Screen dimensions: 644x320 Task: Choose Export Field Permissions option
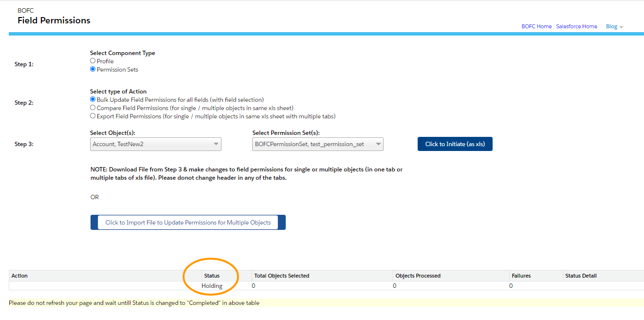(93, 116)
